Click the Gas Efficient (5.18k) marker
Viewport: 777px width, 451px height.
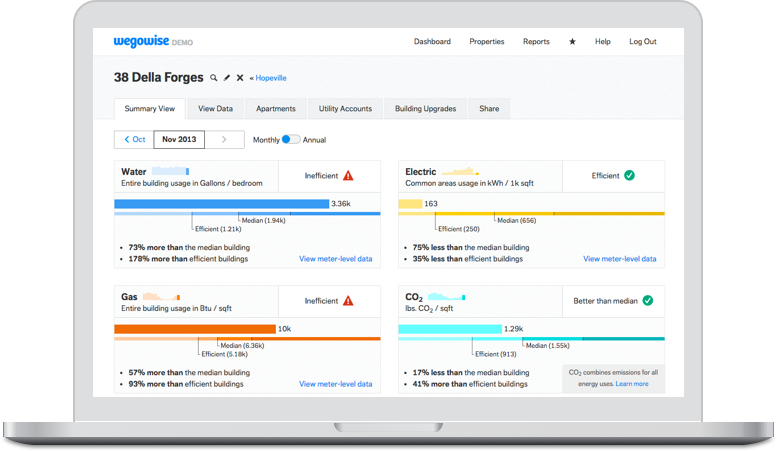[x=224, y=354]
